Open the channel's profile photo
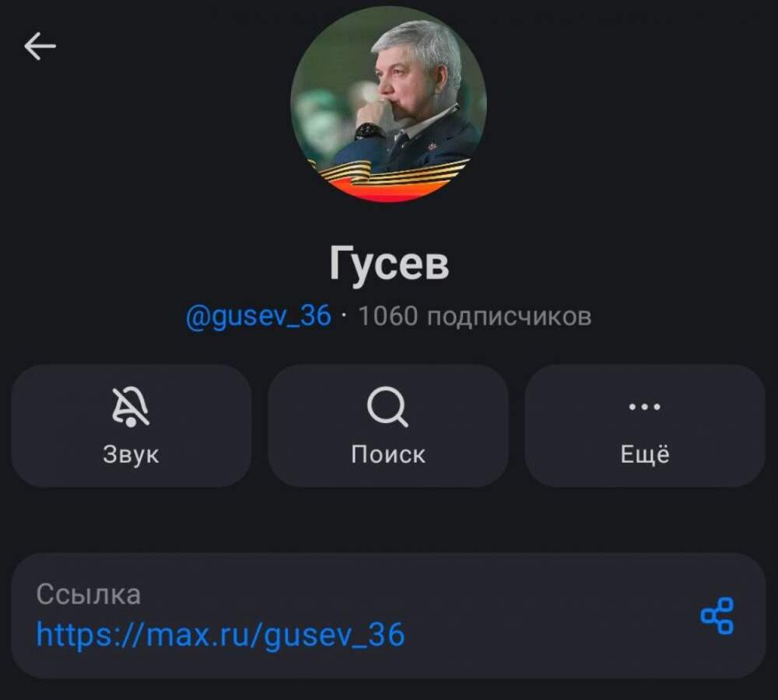Viewport: 778px width, 700px height. [388, 103]
